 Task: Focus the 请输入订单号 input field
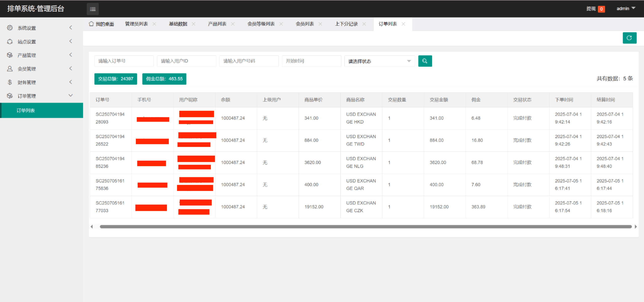pos(124,61)
